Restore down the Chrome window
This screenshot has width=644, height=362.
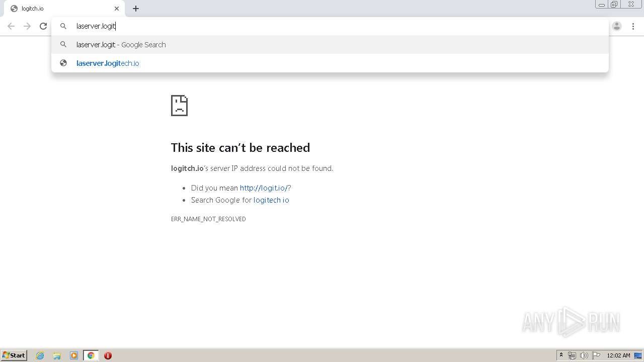pos(614,5)
